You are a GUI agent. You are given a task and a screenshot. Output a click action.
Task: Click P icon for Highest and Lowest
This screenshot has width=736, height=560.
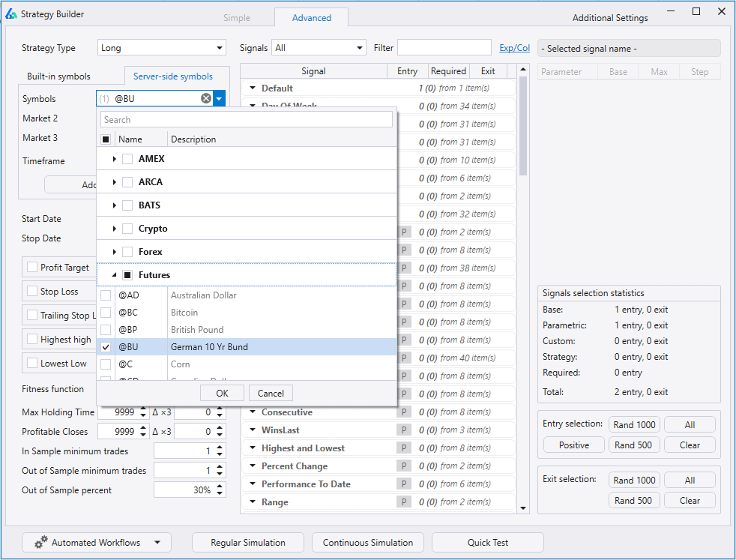[x=404, y=448]
